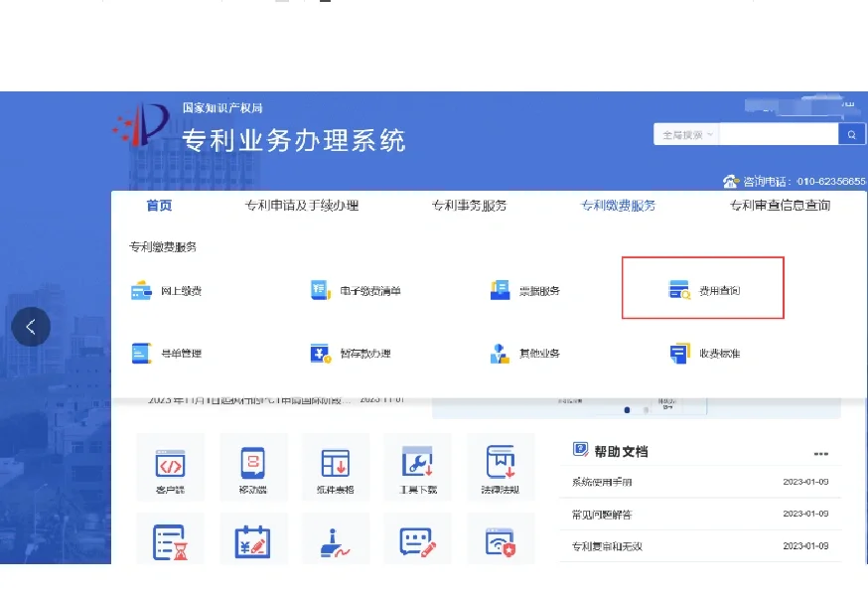Select the 专利审查信息查询 menu
The height and width of the screenshot is (596, 868).
(780, 206)
